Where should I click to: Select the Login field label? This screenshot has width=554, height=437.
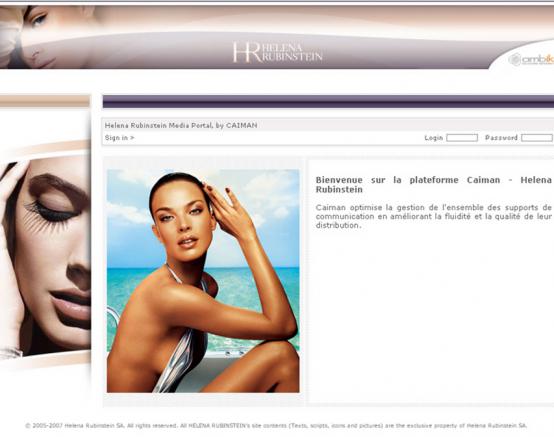coord(434,138)
